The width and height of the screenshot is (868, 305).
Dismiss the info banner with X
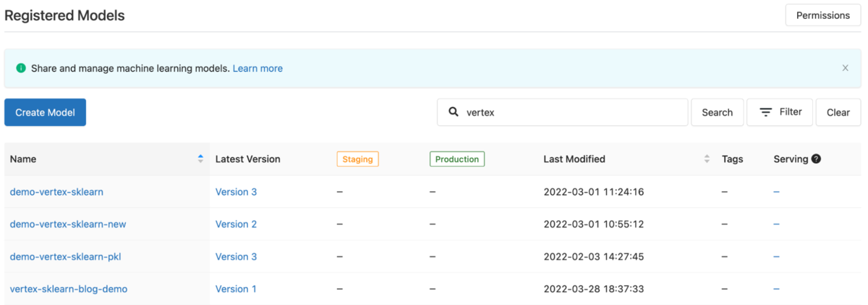coord(845,68)
